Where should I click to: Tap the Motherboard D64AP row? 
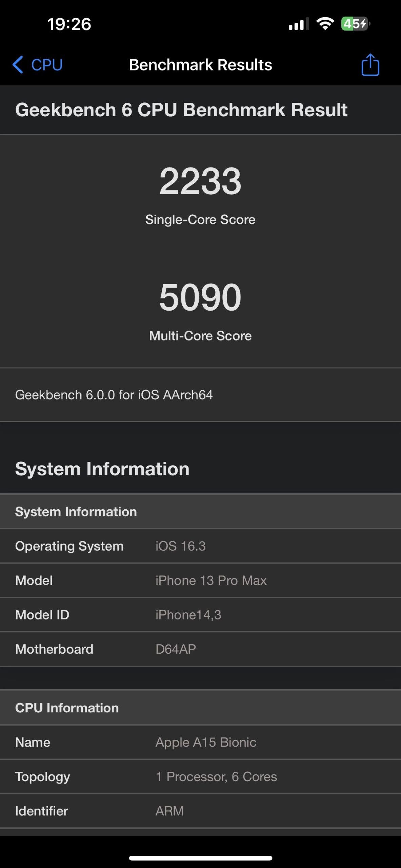200,649
